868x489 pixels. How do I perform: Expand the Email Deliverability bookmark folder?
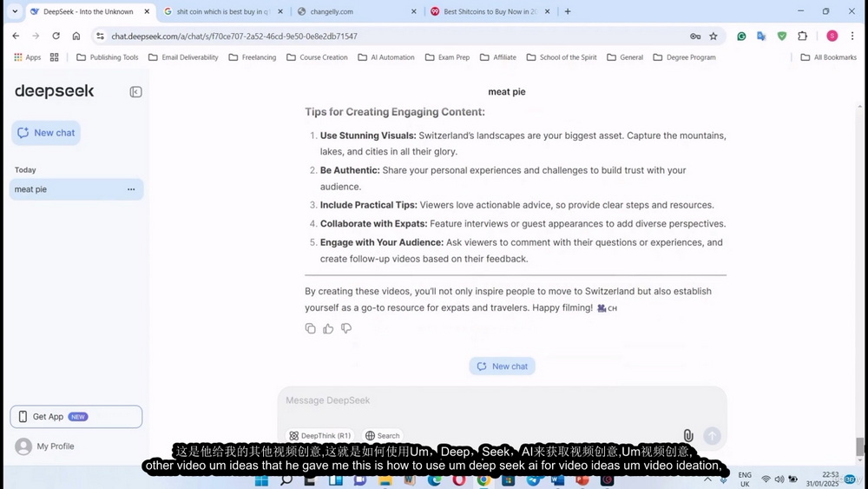[183, 57]
